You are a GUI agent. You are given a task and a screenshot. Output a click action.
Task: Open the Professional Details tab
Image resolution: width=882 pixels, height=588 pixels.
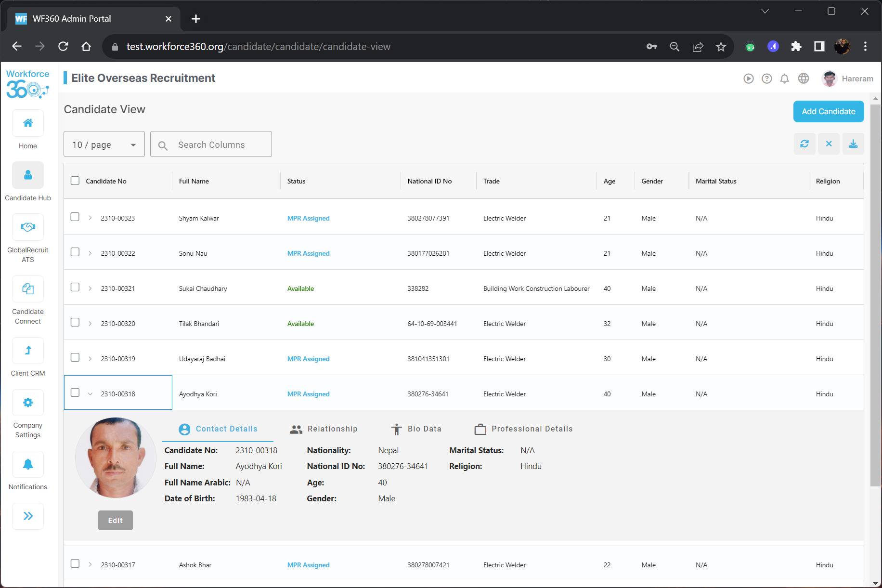524,429
